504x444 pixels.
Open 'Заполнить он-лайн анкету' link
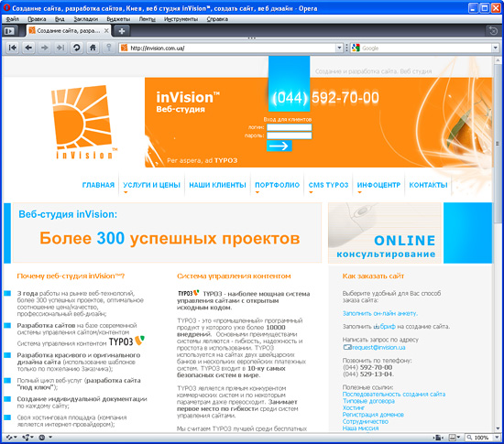(x=380, y=313)
